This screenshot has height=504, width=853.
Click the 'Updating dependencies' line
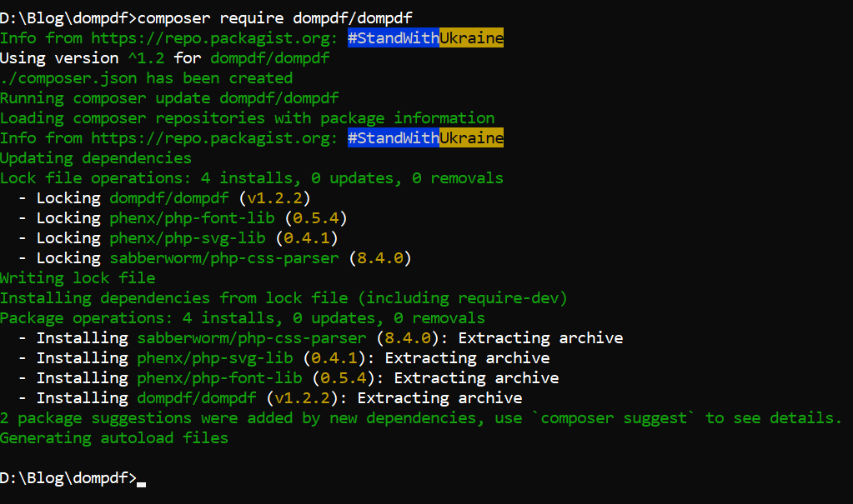[x=96, y=158]
